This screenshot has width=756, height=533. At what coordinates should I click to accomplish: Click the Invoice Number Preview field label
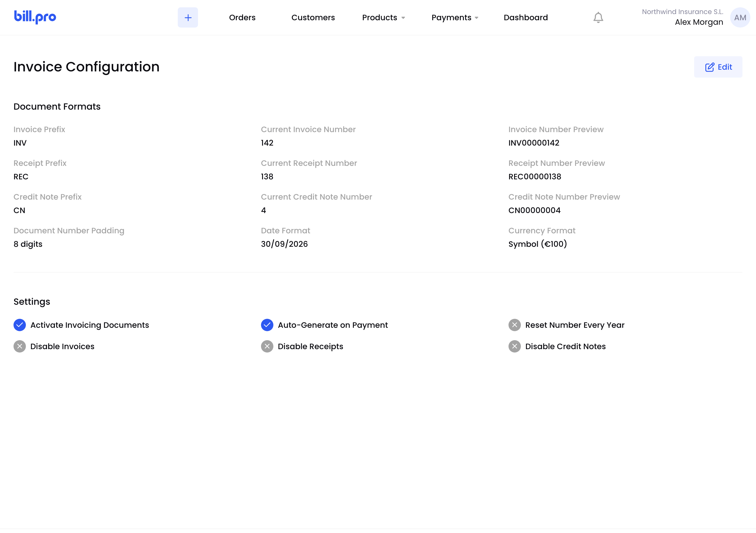556,129
